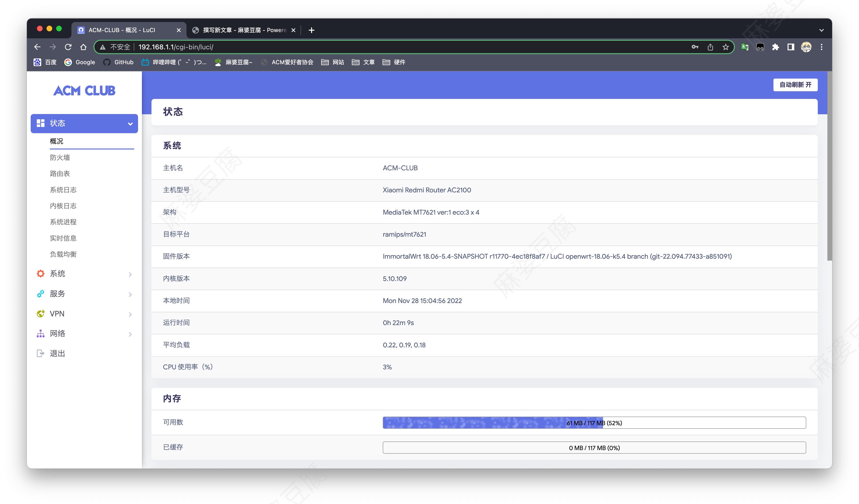Open the 系统日志 page

pyautogui.click(x=63, y=190)
